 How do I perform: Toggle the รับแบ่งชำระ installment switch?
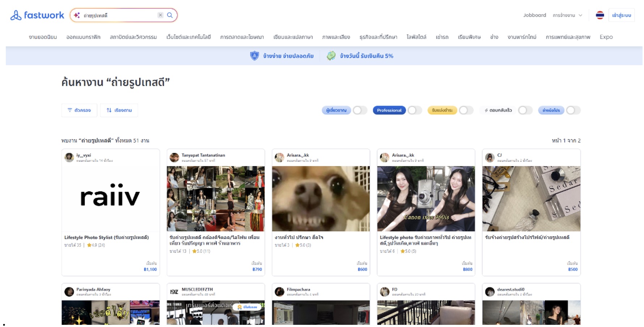(466, 110)
